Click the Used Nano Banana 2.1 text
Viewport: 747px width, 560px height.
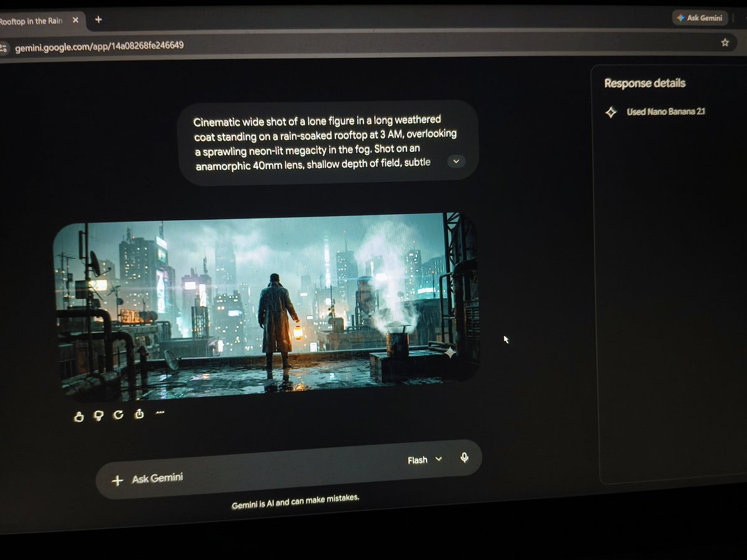pos(665,112)
